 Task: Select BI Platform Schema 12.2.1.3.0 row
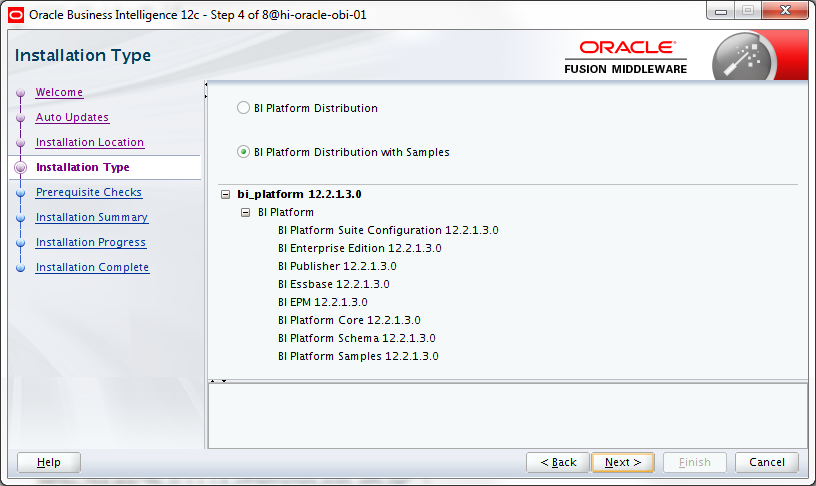pyautogui.click(x=356, y=338)
